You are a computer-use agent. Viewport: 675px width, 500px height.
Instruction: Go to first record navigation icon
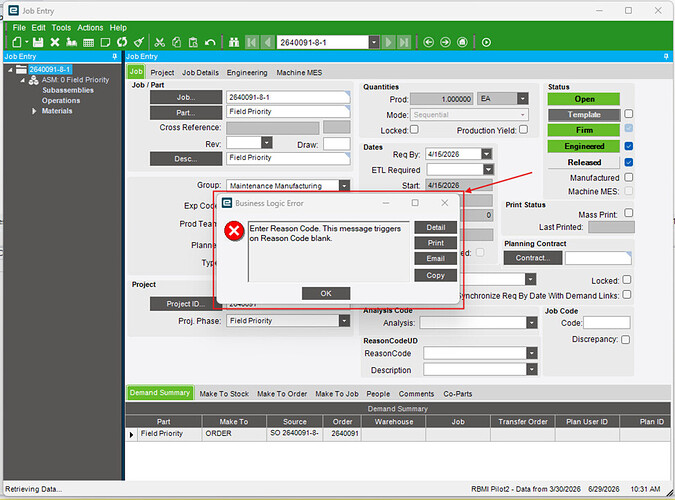(x=252, y=42)
